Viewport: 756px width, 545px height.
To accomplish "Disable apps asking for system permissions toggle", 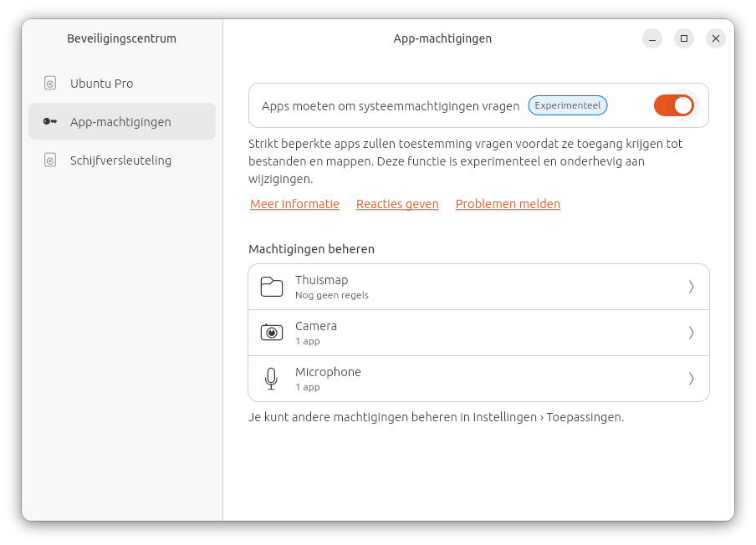I will click(673, 105).
